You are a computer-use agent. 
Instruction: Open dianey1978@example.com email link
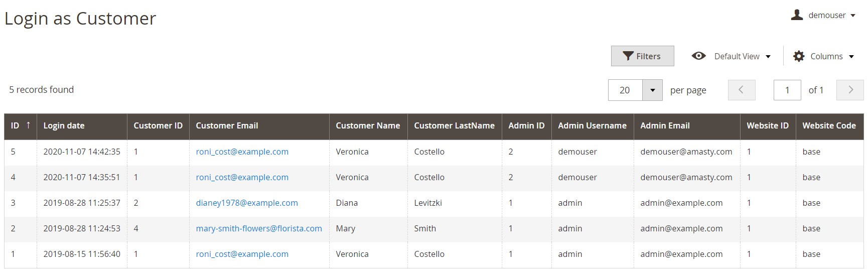coord(246,203)
